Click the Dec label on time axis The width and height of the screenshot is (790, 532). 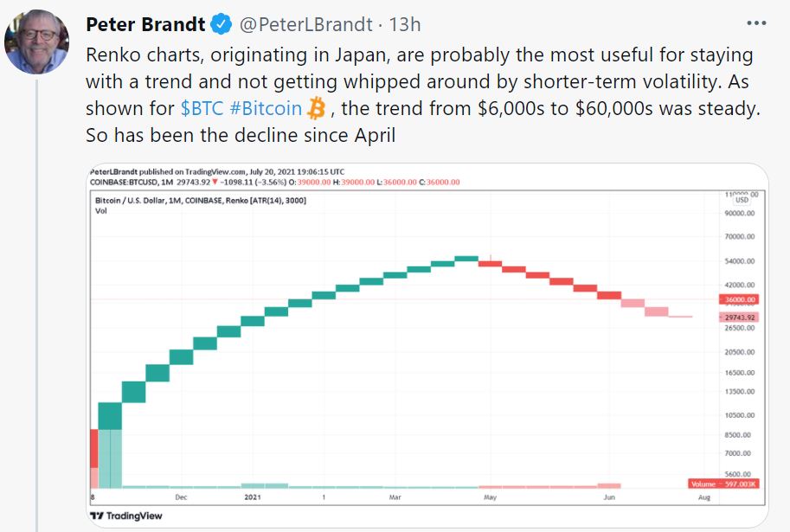pyautogui.click(x=181, y=497)
